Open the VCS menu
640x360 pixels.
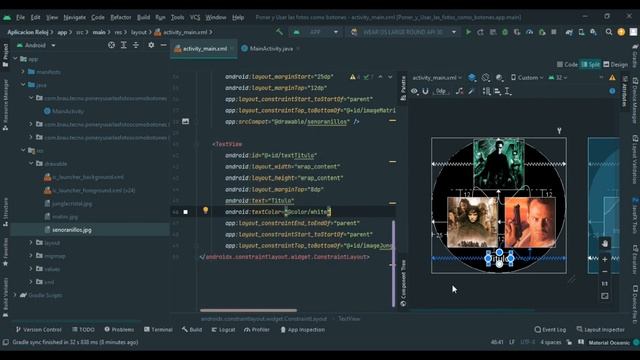pyautogui.click(x=195, y=17)
